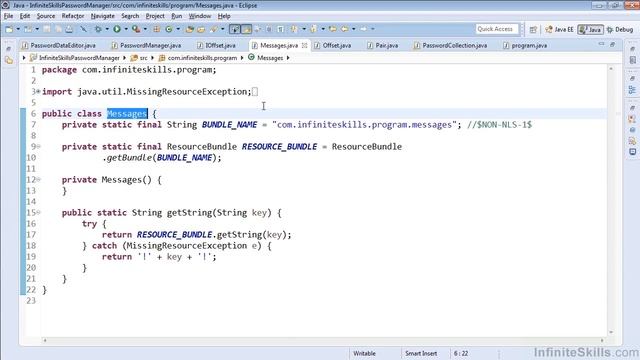Screen dimensions: 640x360
Task: Open the File menu
Action: [x=9, y=16]
